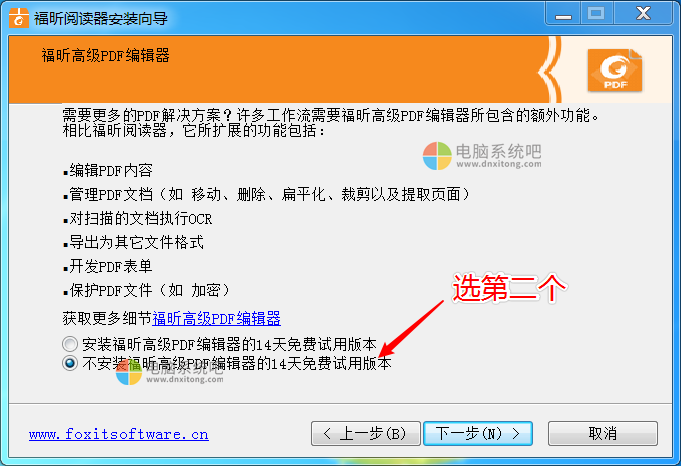
Task: Click the 福昕高级PDF编辑器 heading in orange banner
Action: [106, 56]
